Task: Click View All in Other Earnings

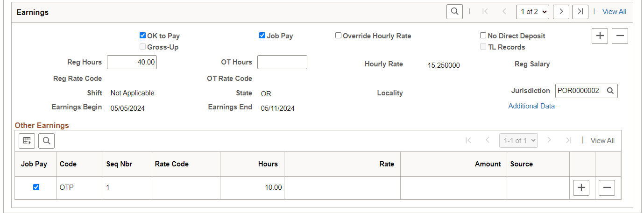Action: (602, 140)
